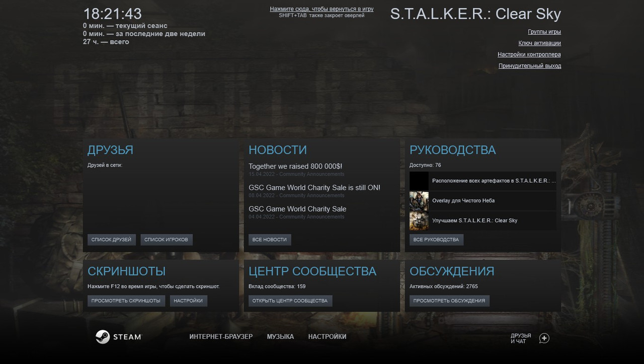This screenshot has height=364, width=644.
Task: Open Друзья и чат label
Action: 521,338
